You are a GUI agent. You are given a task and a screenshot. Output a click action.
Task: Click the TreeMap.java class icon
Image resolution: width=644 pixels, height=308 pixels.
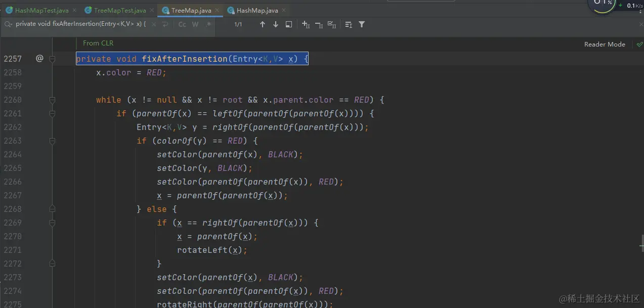[165, 10]
